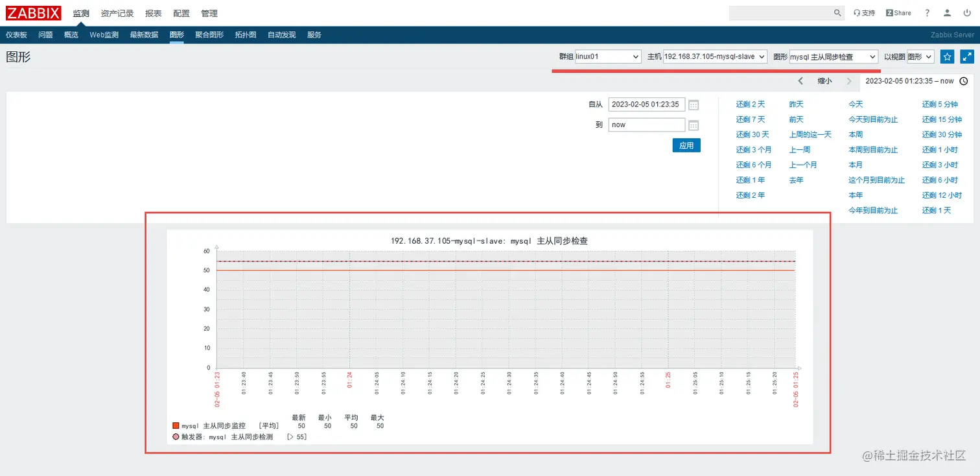Select the 上一周 range
Viewport: 980px width, 476px height.
pos(800,150)
